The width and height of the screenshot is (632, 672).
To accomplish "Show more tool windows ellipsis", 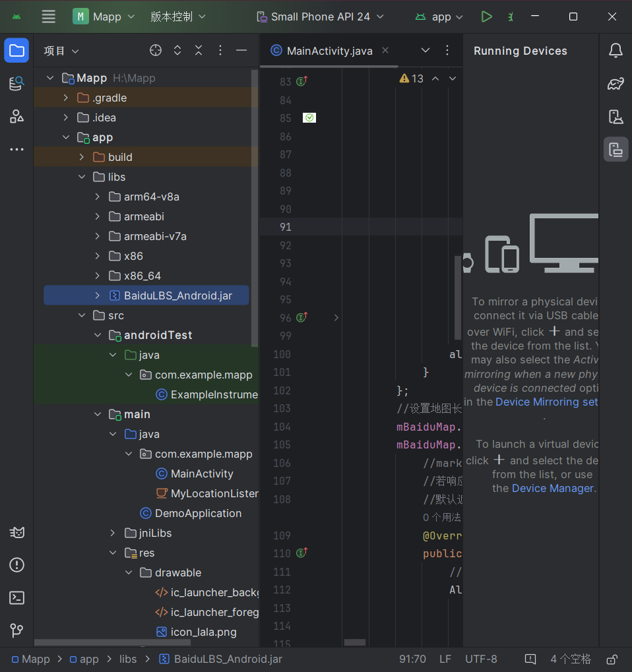I will click(16, 150).
